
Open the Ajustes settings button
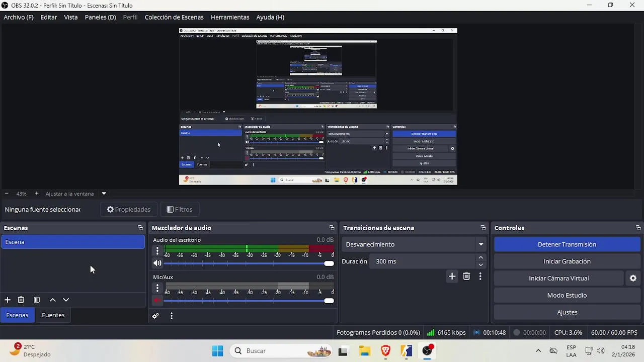point(567,312)
